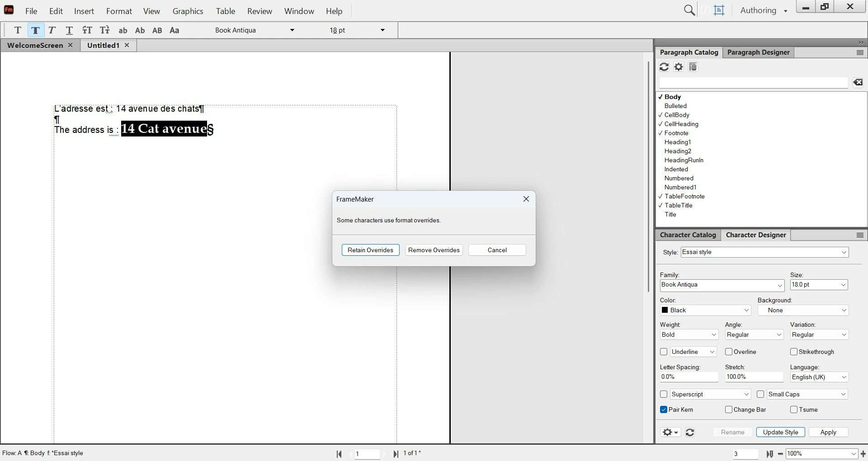Click the decrease font size icon
The width and height of the screenshot is (868, 461).
[105, 30]
